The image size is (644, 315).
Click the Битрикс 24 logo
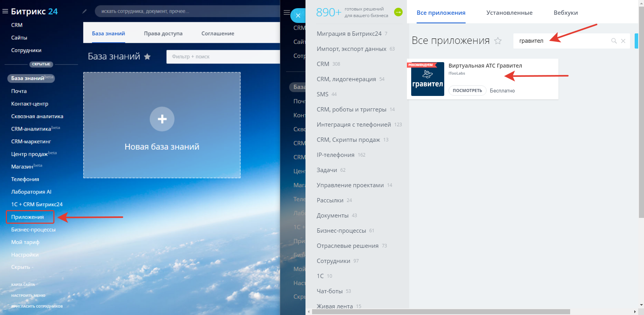(34, 12)
